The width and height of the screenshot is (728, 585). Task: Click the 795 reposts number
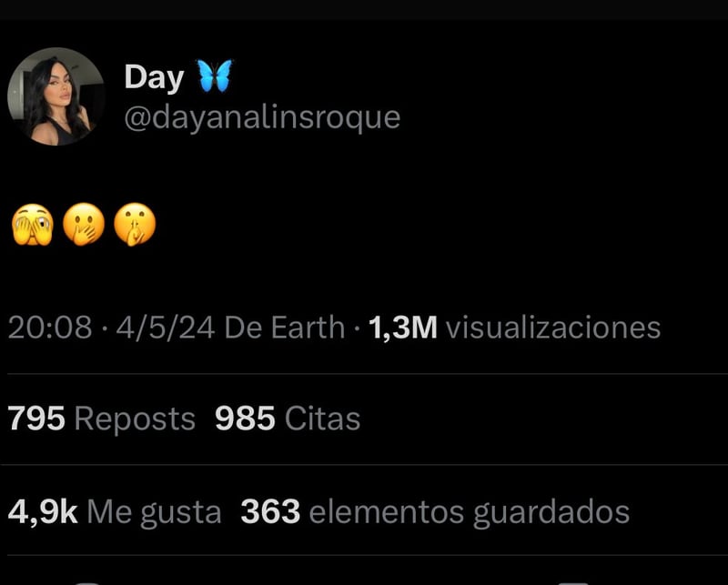click(x=36, y=419)
